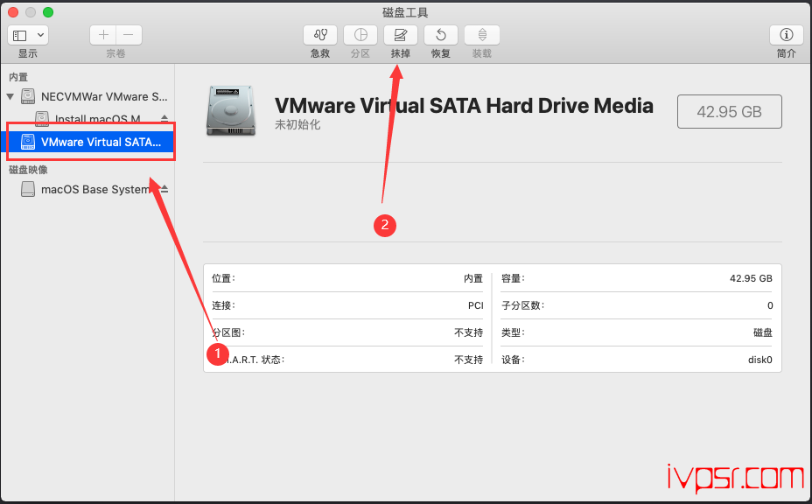Viewport: 812px width, 504px height.
Task: Open the Info (简介) panel
Action: pos(786,35)
